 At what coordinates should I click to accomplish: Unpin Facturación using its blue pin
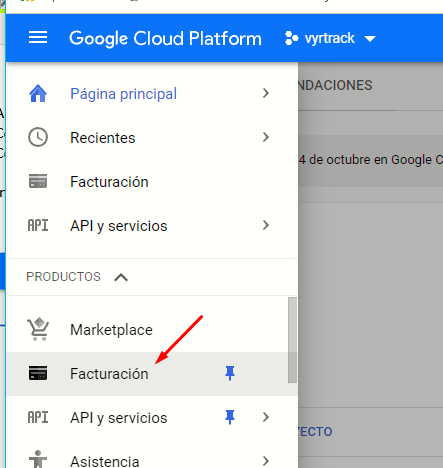tap(230, 373)
